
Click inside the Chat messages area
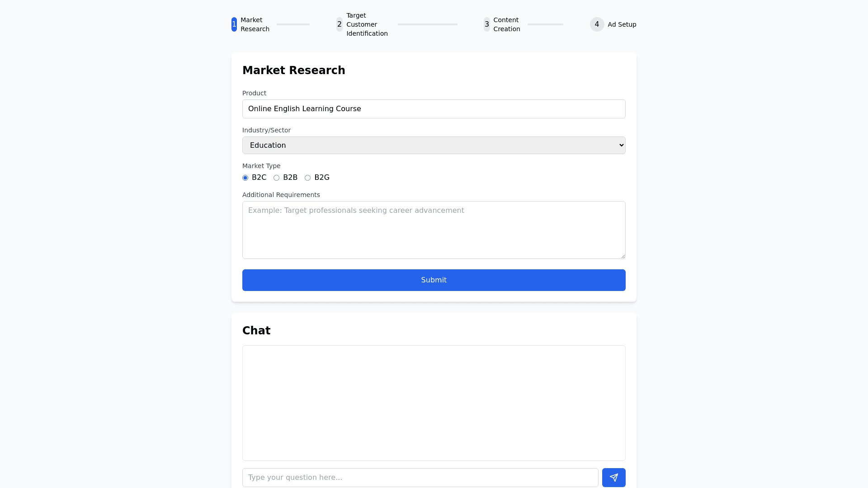point(434,403)
